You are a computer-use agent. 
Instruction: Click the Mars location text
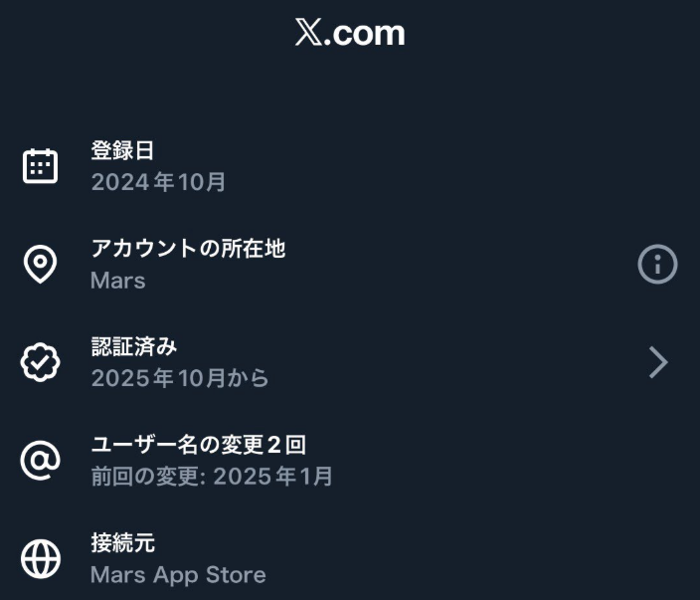pyautogui.click(x=117, y=281)
